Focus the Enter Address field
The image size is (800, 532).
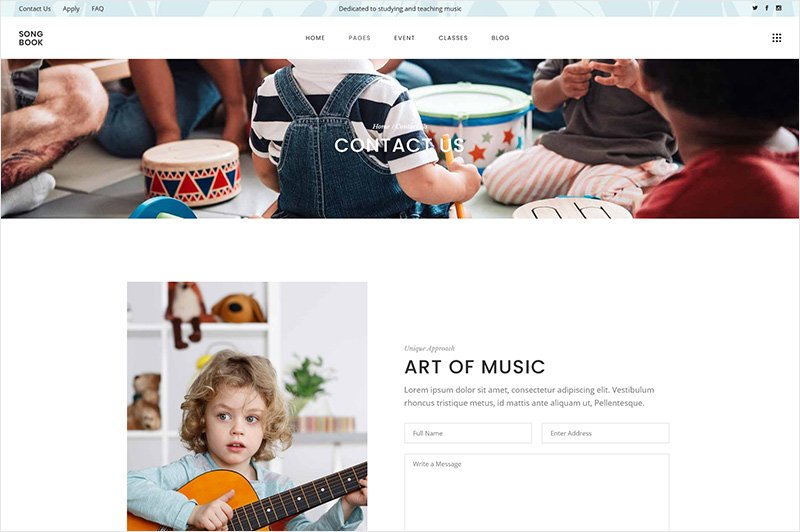tap(605, 433)
